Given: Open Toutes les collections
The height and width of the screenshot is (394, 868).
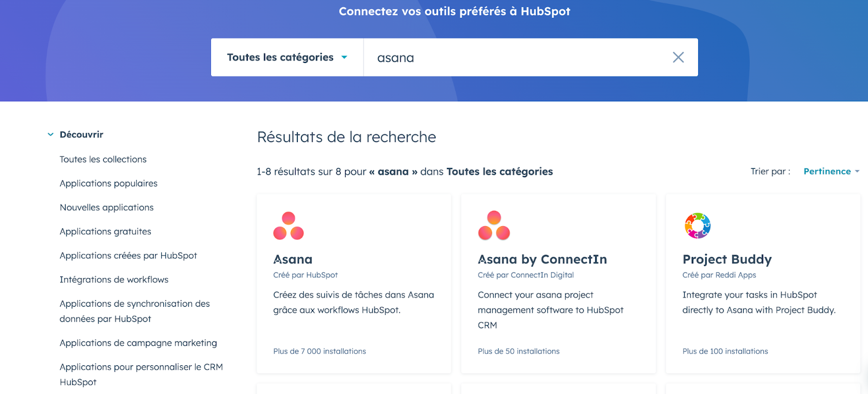Looking at the screenshot, I should [103, 159].
